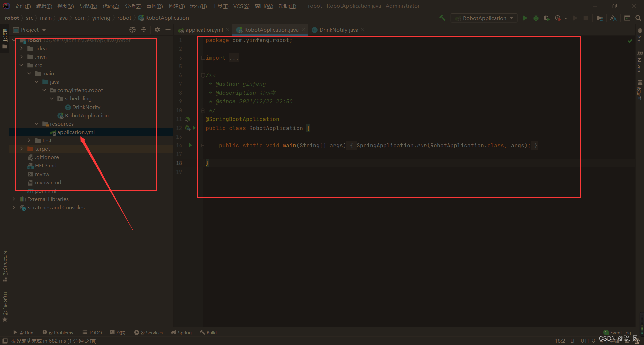Click the green Run button in toolbar

[x=525, y=18]
